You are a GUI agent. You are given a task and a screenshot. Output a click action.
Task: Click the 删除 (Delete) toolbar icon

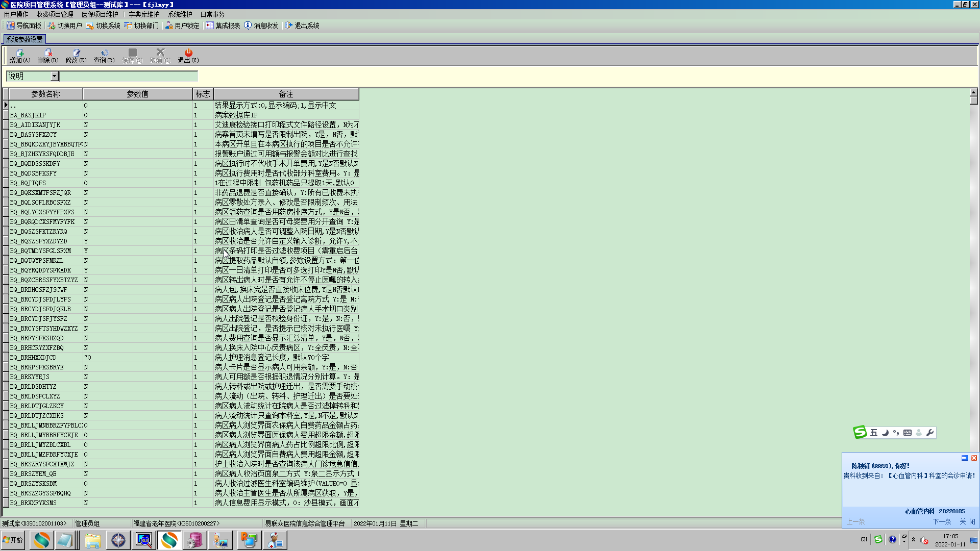[48, 56]
